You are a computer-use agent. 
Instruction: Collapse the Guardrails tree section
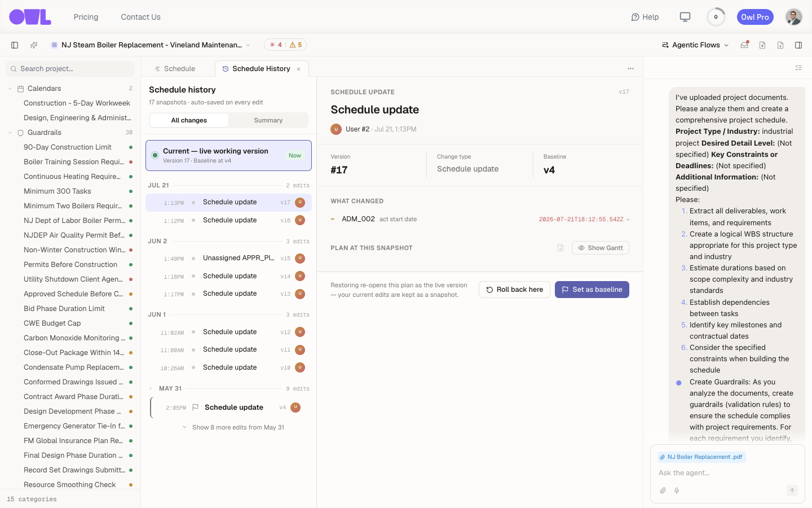[x=10, y=133]
